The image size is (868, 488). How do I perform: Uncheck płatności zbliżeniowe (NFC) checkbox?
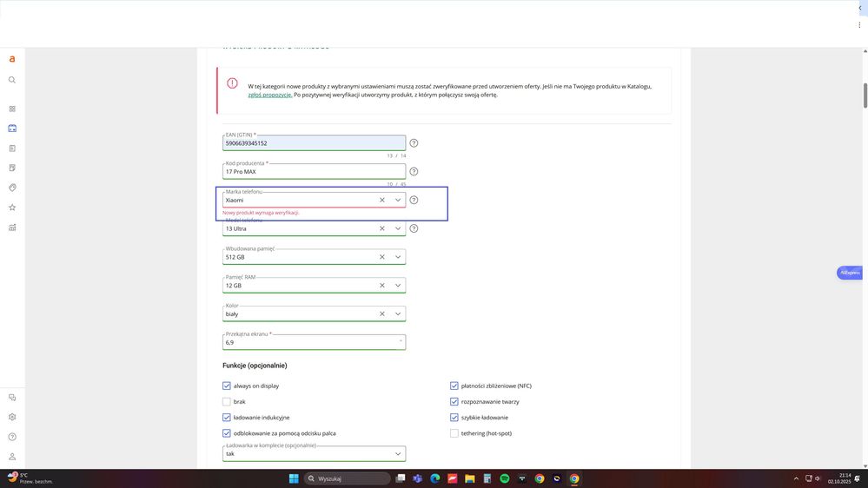click(454, 386)
